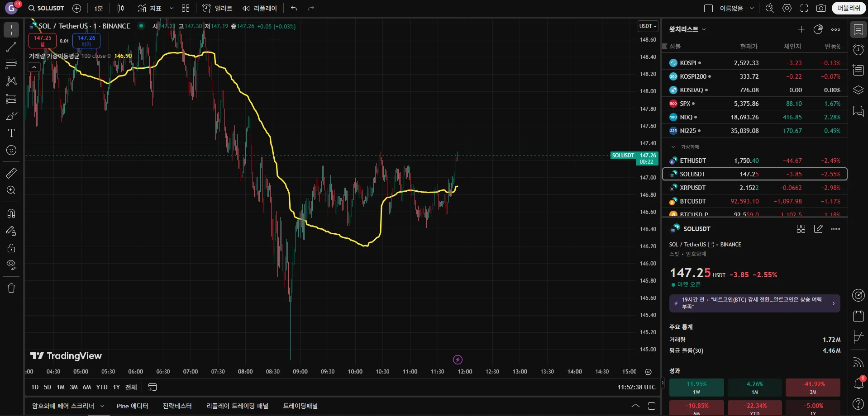
Task: Select the crosshair cursor tool
Action: point(11,30)
